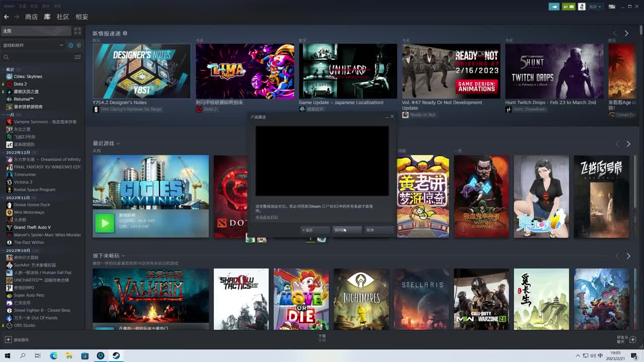Launch Microsoft Edge from the taskbar
Screen dimensions: 644x362
coord(54,356)
